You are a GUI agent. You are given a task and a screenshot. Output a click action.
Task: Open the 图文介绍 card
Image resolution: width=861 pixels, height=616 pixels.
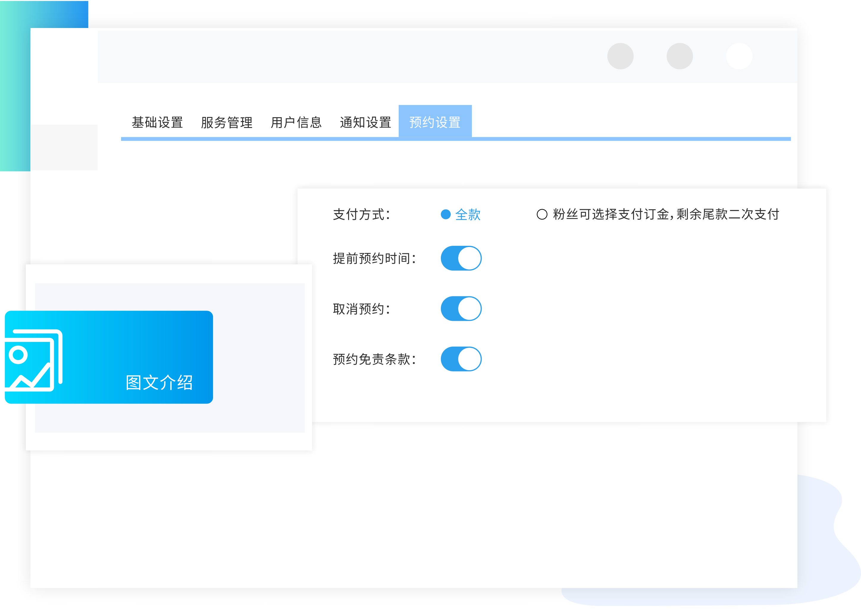pyautogui.click(x=109, y=357)
